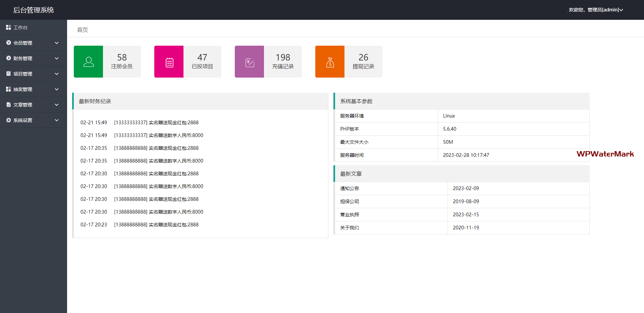The height and width of the screenshot is (313, 644).
Task: Expand the 财务管理 chevron arrow
Action: [57, 58]
